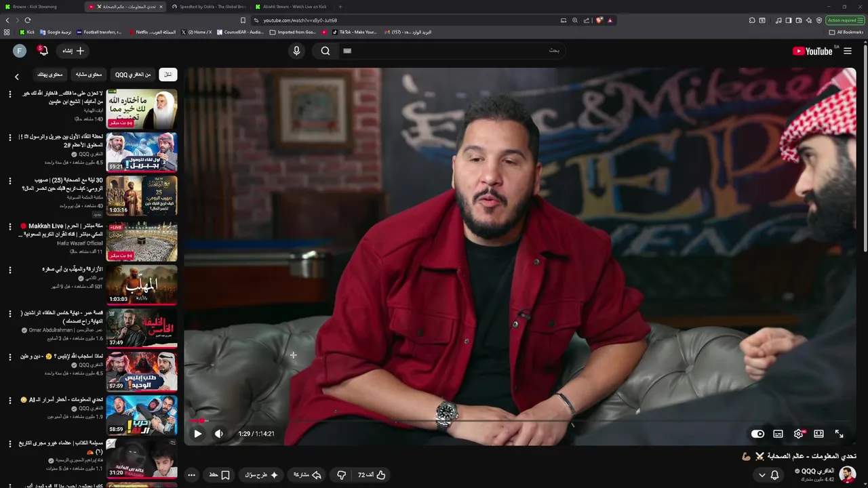Play the paused YouTube video

[x=197, y=434]
